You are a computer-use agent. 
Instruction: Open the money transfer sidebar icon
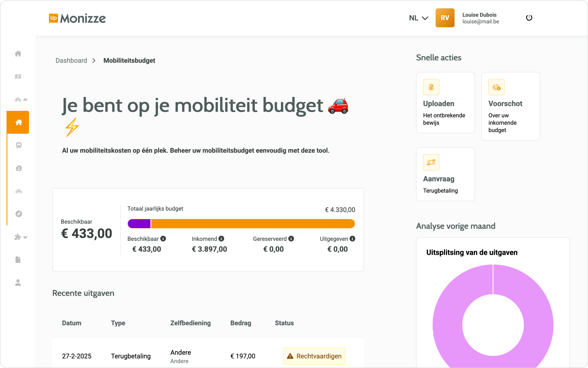(x=18, y=76)
